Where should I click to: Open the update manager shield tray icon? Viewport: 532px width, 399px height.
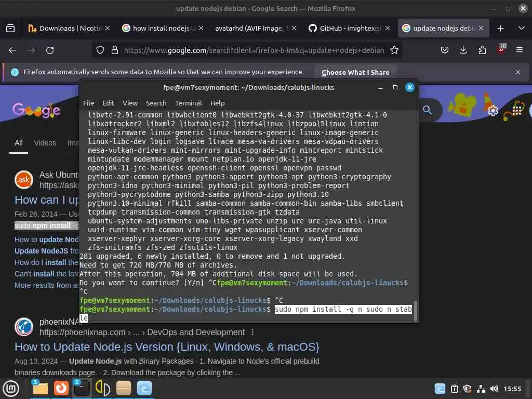[467, 389]
